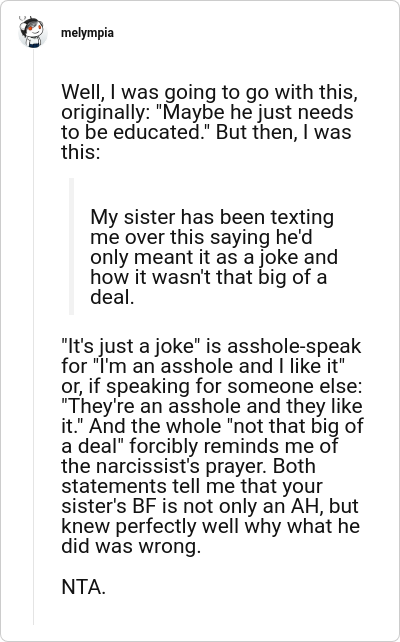Select the quoted line "My sister has been texting"
400x642 pixels.
tap(212, 217)
